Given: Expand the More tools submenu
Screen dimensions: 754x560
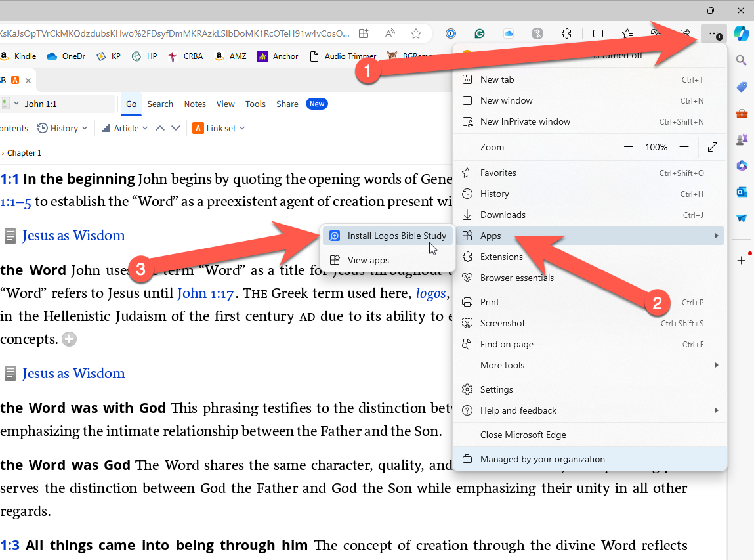Looking at the screenshot, I should pos(590,365).
